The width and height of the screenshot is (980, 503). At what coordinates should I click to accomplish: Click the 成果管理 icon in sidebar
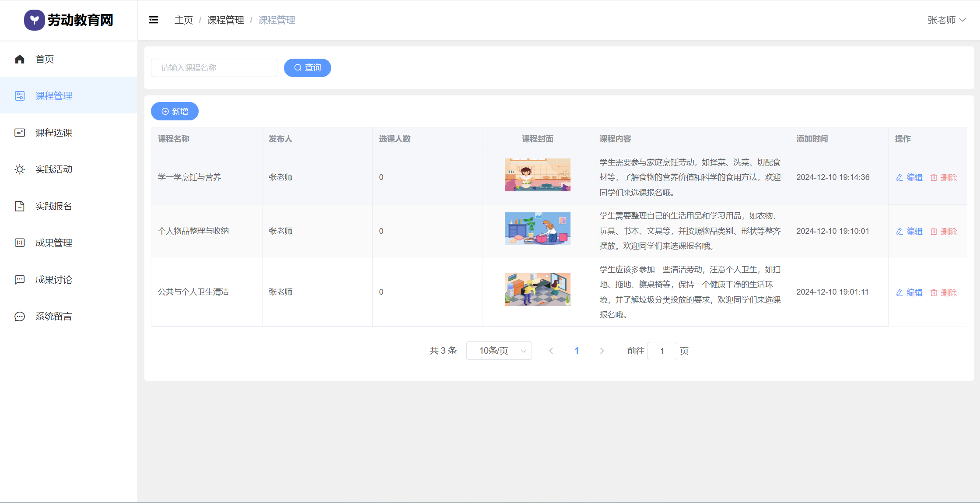pos(20,243)
